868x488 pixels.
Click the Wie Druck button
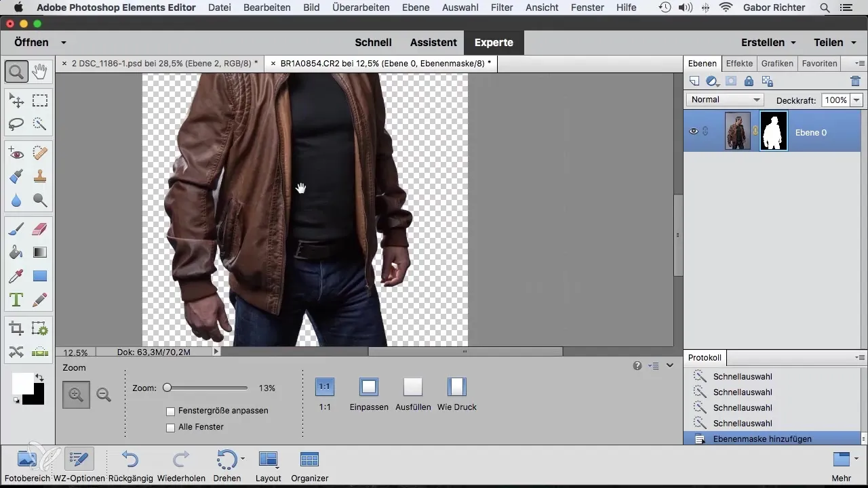457,387
